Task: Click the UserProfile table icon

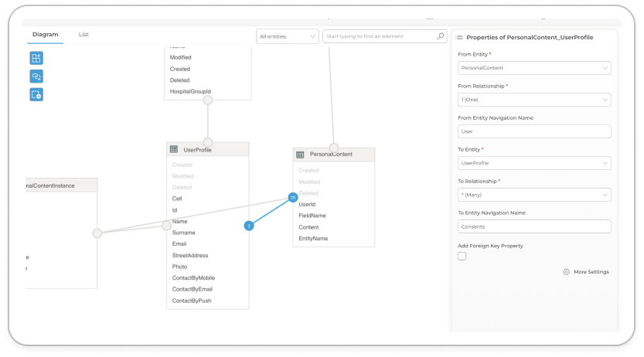Action: click(174, 149)
